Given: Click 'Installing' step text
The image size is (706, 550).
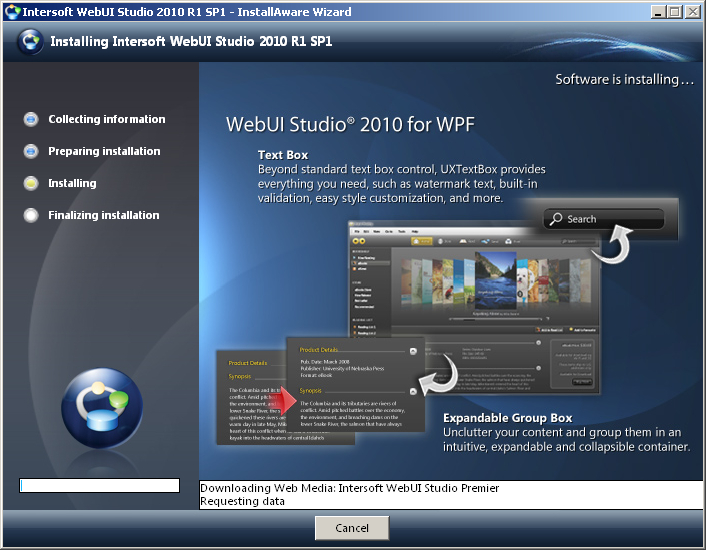Looking at the screenshot, I should point(72,183).
